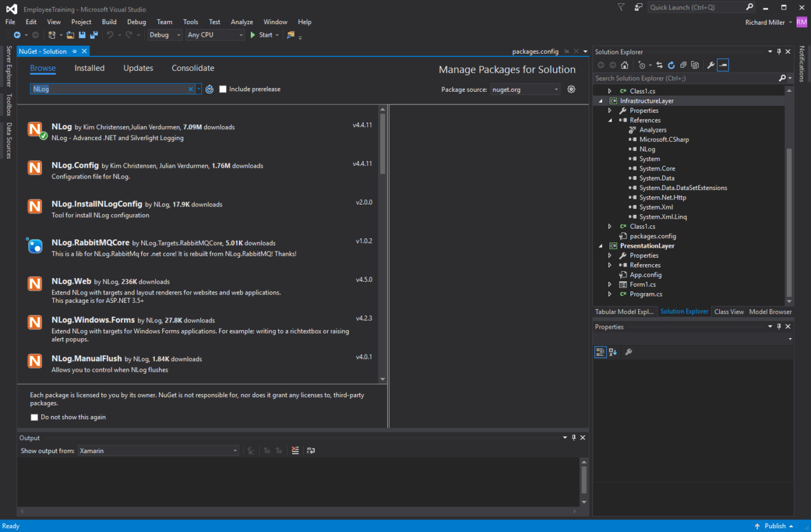Click Solution Explorer Home icon
Image resolution: width=811 pixels, height=532 pixels.
(625, 65)
